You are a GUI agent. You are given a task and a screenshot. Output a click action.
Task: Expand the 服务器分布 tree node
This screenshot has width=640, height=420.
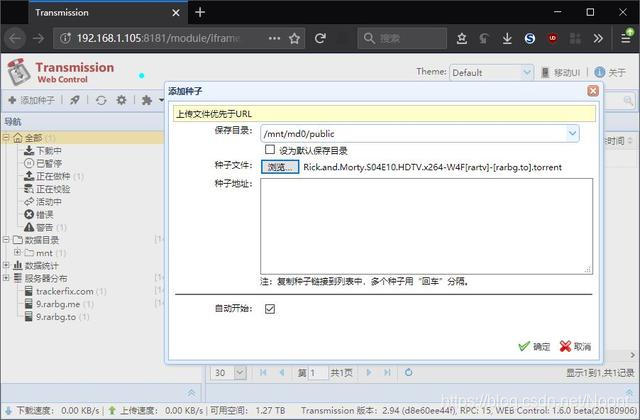6,278
